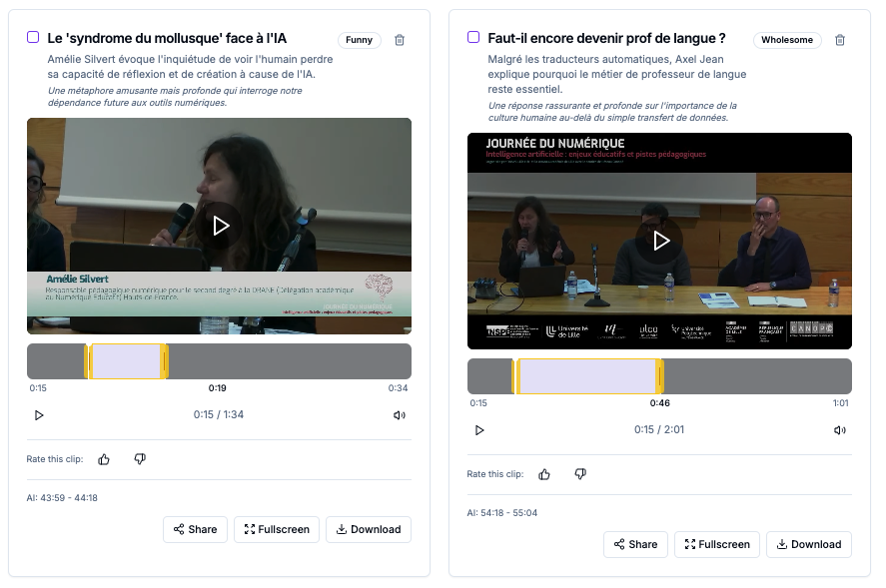The height and width of the screenshot is (588, 886).
Task: Click the left clip's highlighted trim region
Action: click(127, 361)
